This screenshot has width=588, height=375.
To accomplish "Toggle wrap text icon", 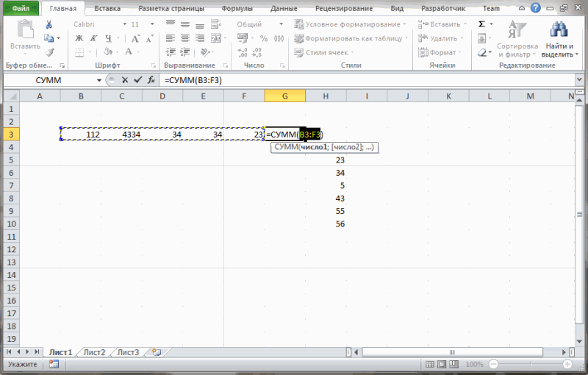I will pyautogui.click(x=215, y=24).
